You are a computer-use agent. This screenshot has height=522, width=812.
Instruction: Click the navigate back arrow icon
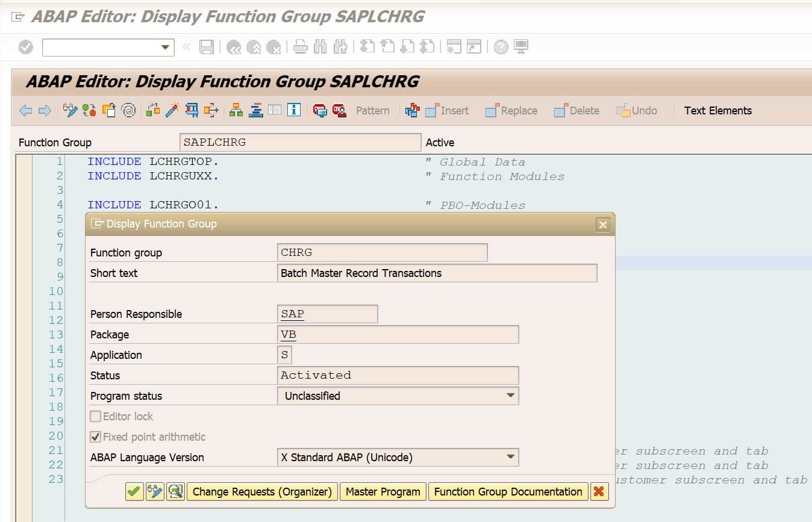click(x=25, y=110)
